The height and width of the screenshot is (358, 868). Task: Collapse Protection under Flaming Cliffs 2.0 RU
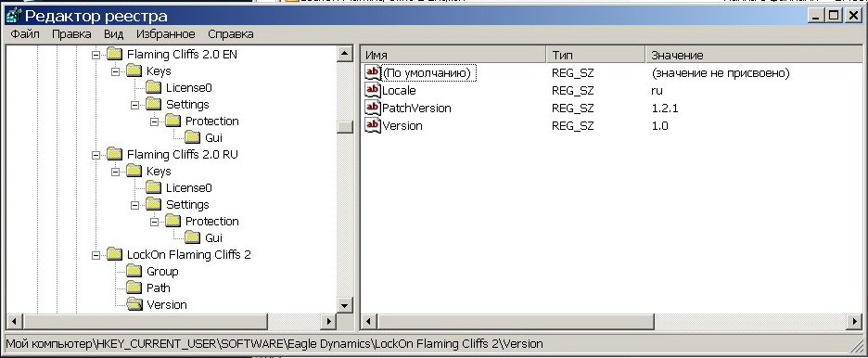coord(154,222)
